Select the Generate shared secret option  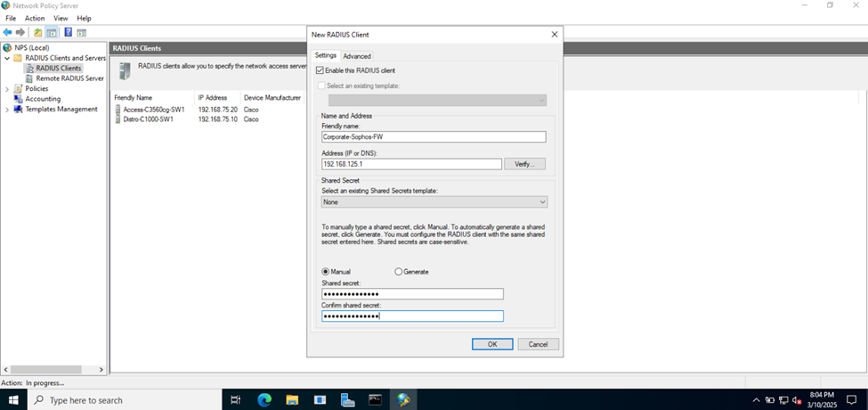coord(398,272)
